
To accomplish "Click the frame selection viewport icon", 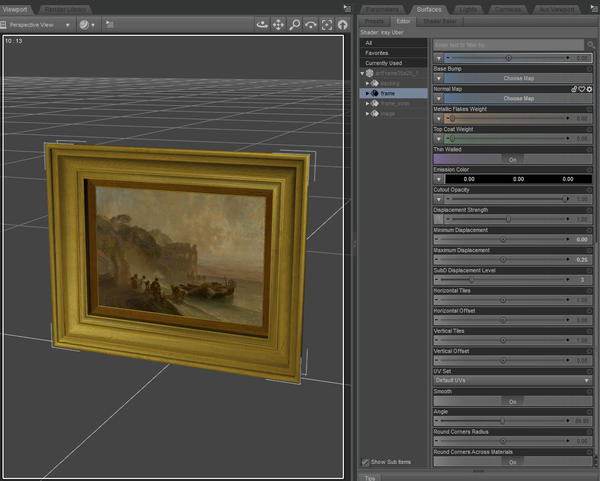I will 327,25.
